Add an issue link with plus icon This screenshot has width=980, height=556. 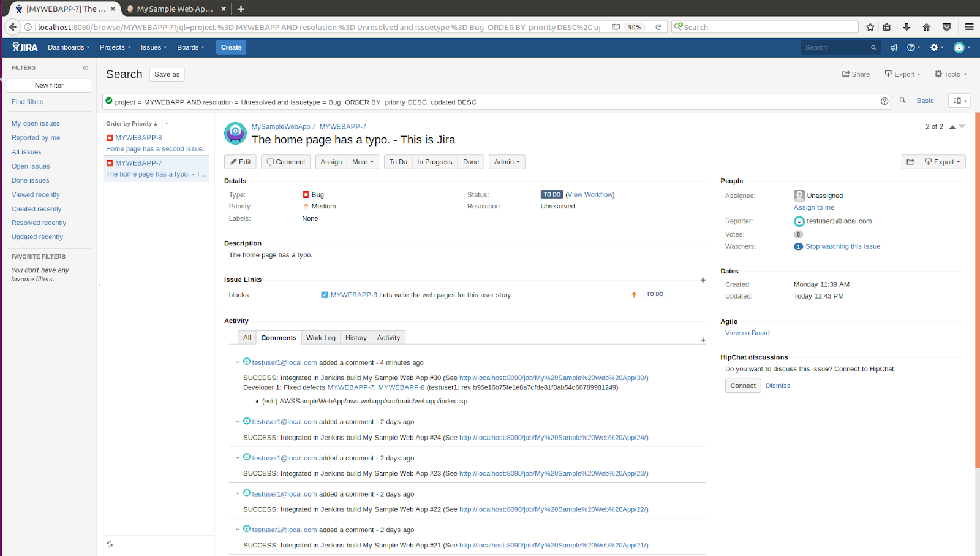[x=703, y=280]
